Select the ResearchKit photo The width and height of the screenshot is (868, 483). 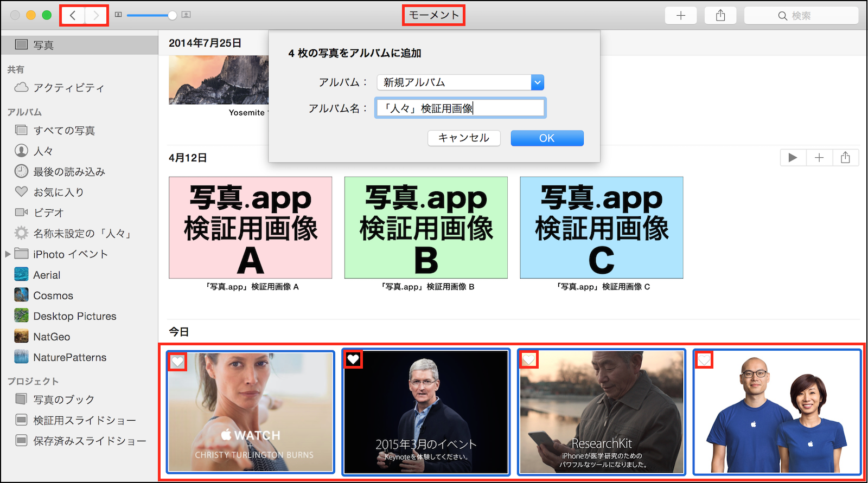click(x=602, y=413)
